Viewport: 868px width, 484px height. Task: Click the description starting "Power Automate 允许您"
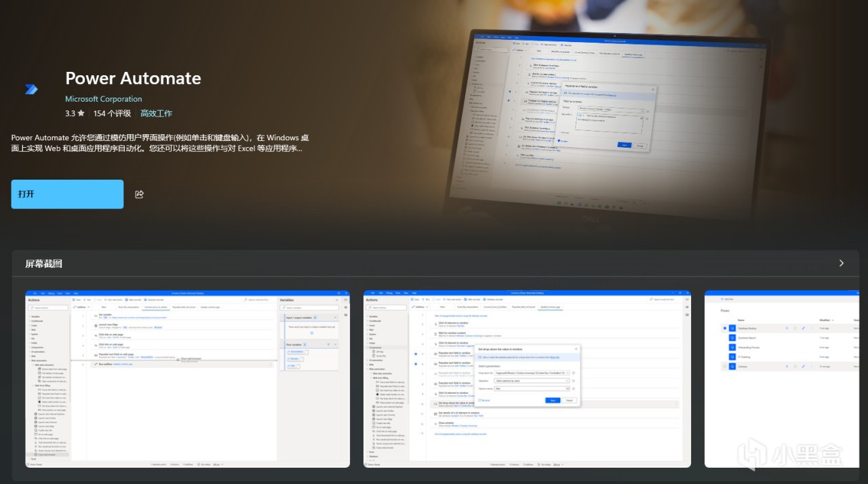pyautogui.click(x=161, y=143)
